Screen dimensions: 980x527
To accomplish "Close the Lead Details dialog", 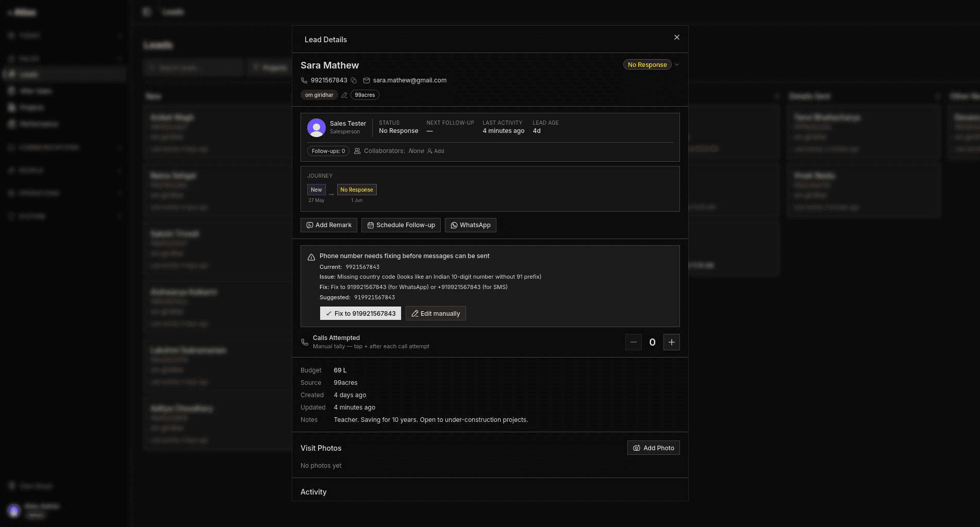I will point(676,38).
